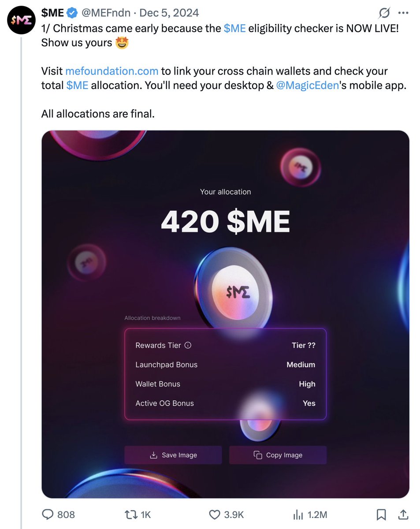Open the $ME profile avatar
Image resolution: width=420 pixels, height=529 pixels.
[21, 21]
